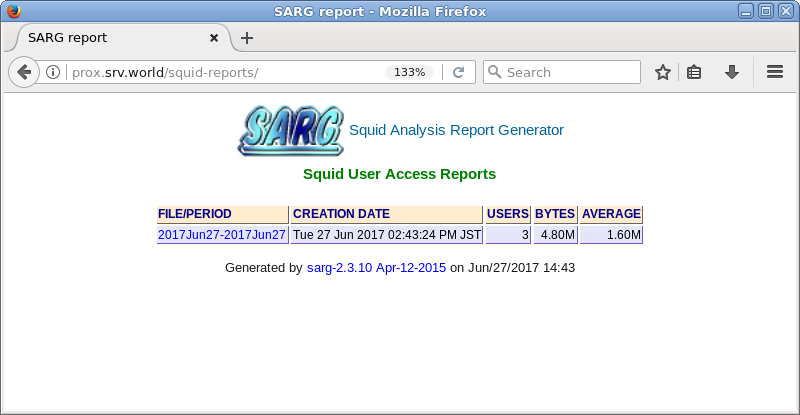Show site information via the info icon
The height and width of the screenshot is (415, 800).
(53, 72)
